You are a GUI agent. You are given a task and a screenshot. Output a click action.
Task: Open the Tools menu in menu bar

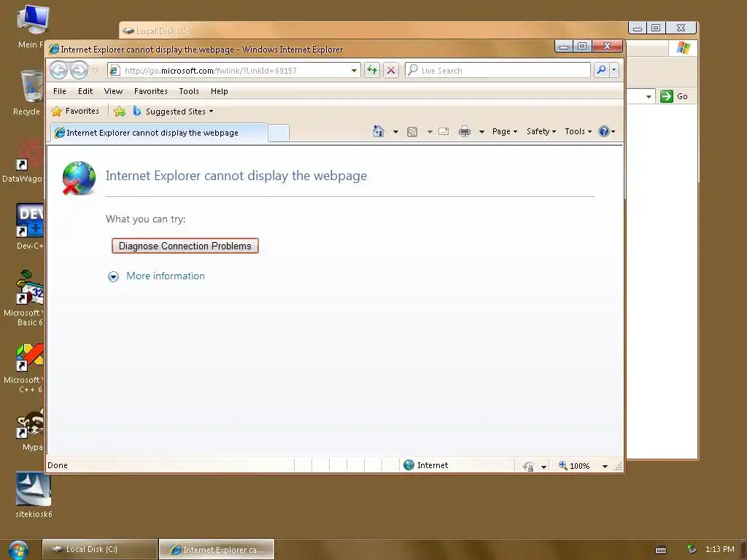(x=189, y=91)
